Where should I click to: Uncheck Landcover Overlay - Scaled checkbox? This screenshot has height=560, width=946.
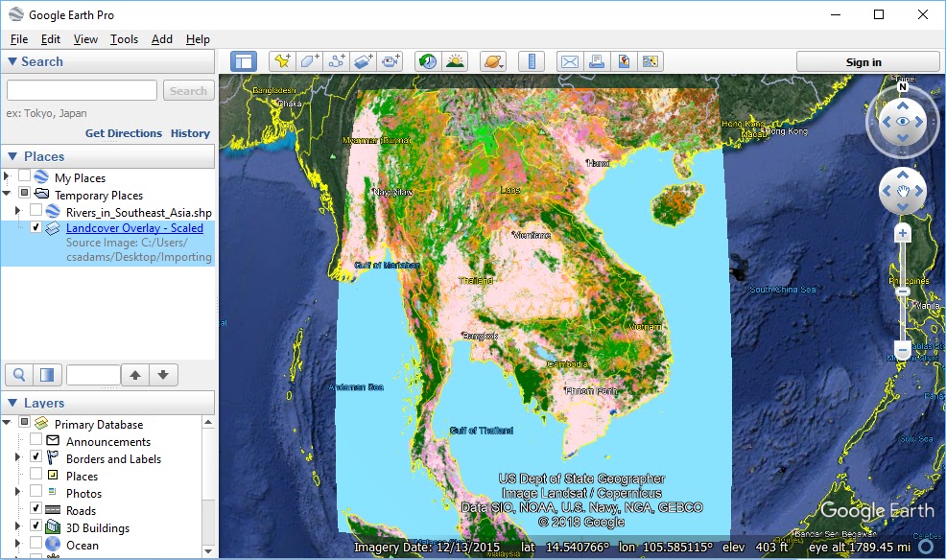click(x=35, y=227)
